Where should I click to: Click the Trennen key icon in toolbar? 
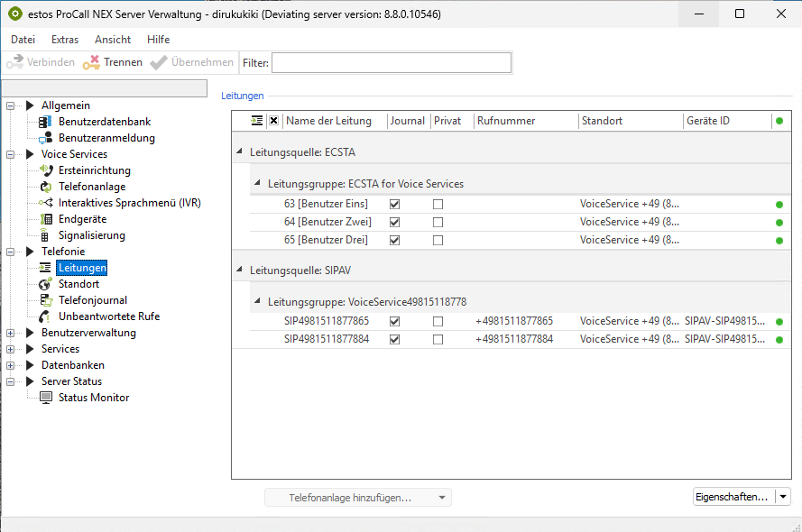(91, 62)
